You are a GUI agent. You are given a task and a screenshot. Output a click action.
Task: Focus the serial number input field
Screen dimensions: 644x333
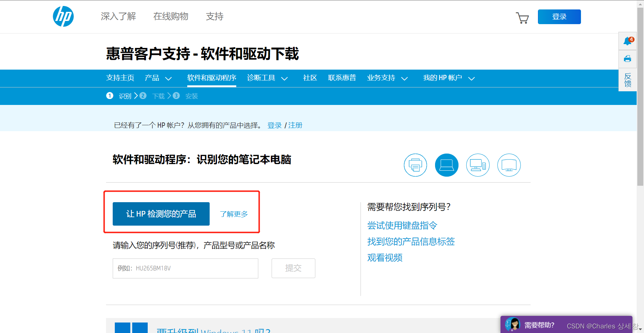pos(185,268)
